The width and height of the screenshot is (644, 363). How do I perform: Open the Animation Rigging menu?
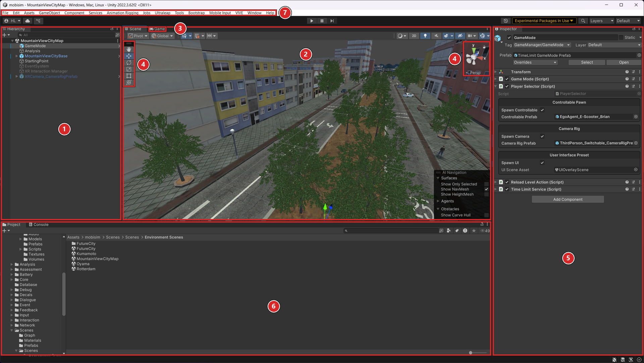click(122, 13)
